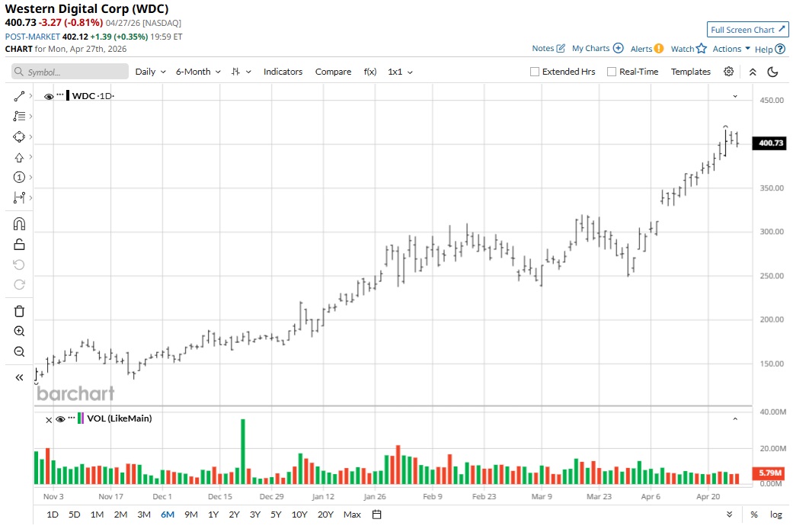Image resolution: width=812 pixels, height=529 pixels.
Task: Collapse the volume pane chevron
Action: click(x=735, y=418)
